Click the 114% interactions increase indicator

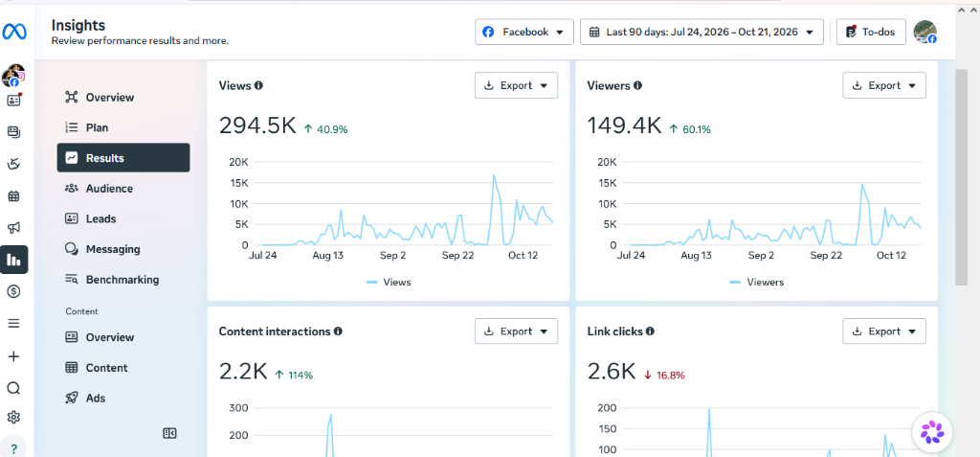pyautogui.click(x=295, y=376)
